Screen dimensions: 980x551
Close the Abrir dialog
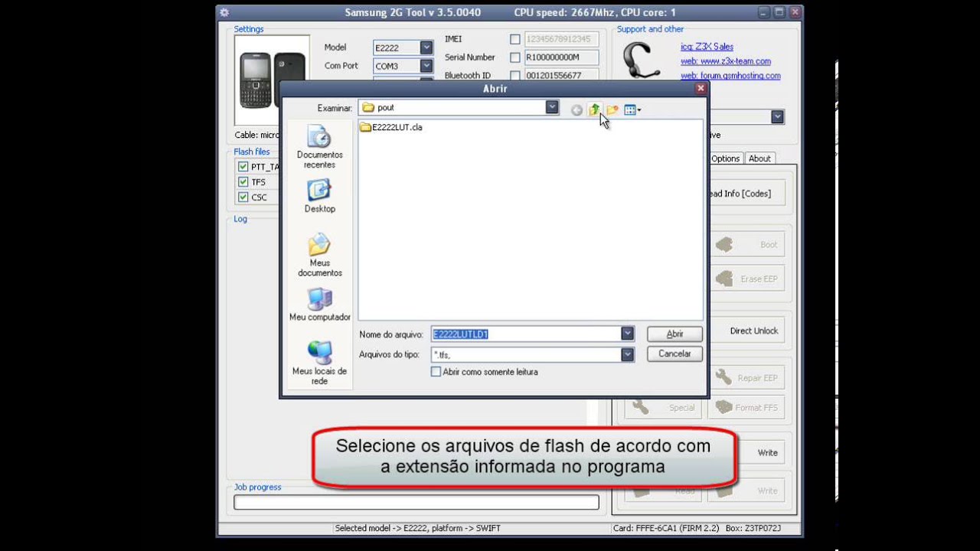coord(700,88)
